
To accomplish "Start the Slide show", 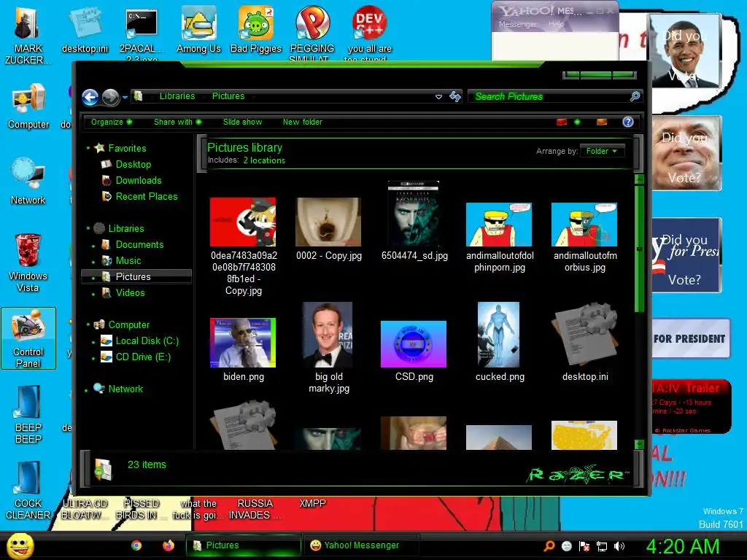I will [242, 122].
